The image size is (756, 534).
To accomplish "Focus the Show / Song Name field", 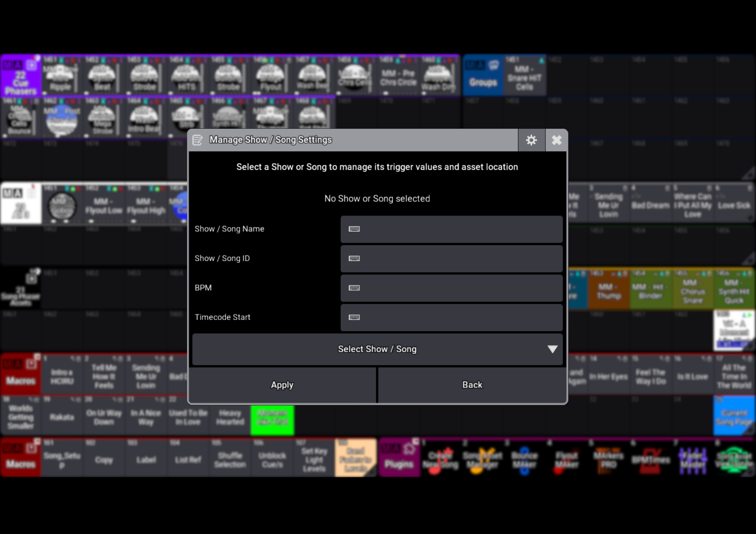I will tap(451, 229).
